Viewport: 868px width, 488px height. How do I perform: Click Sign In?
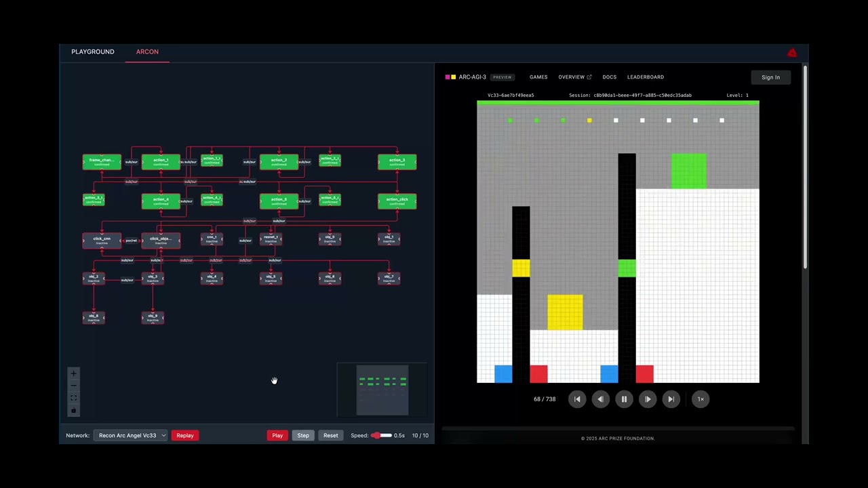tap(770, 77)
